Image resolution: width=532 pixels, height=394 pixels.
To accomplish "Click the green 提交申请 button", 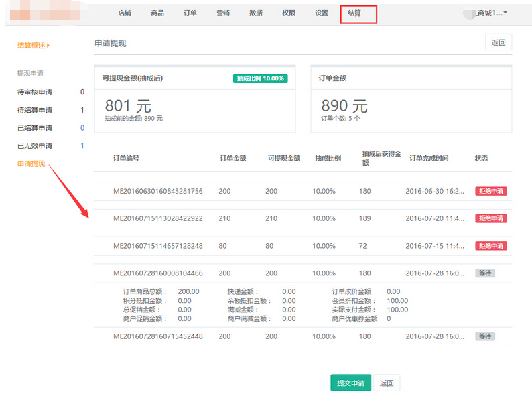I will click(350, 383).
